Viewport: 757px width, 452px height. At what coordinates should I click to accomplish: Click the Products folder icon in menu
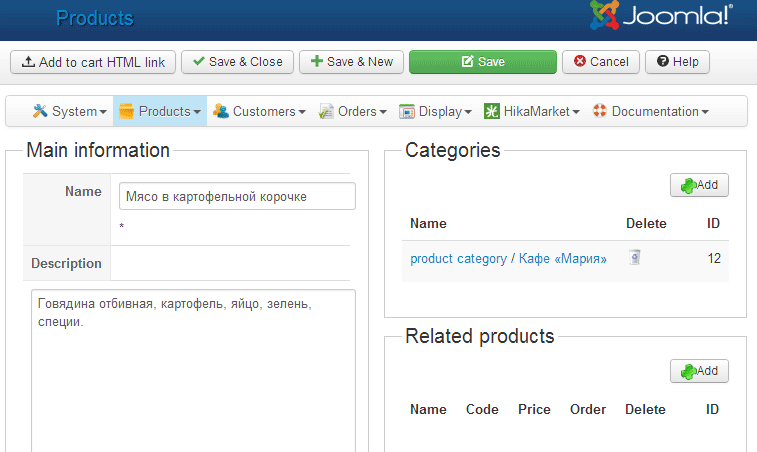point(126,111)
